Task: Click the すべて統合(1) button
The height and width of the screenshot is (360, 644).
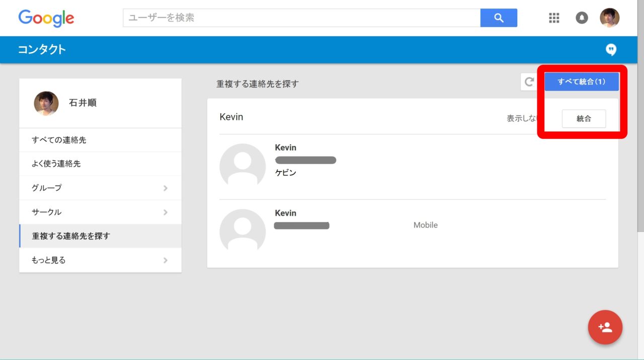Action: 581,82
